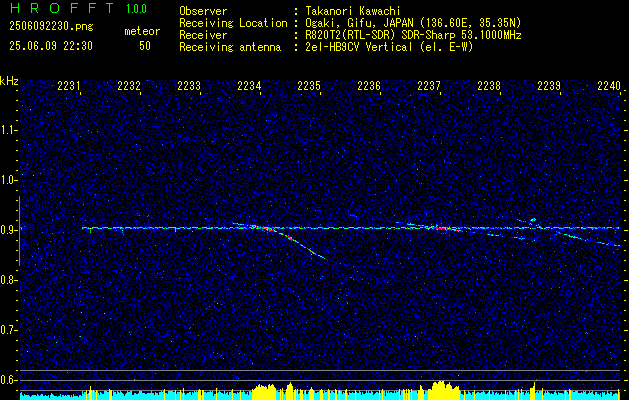
Task: Click the 2232 time marker
Action: pyautogui.click(x=129, y=85)
